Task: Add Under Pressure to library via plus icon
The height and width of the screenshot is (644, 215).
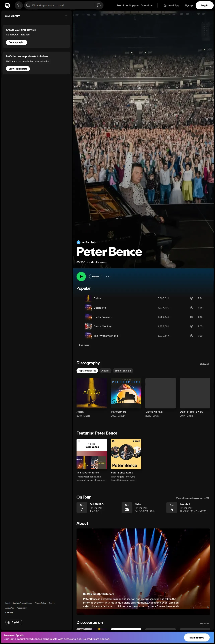Action: [191, 317]
